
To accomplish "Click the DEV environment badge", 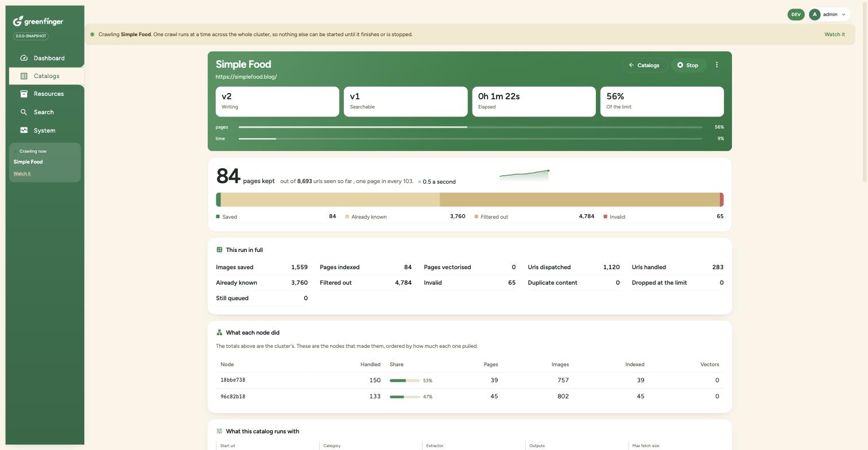I will (x=796, y=14).
